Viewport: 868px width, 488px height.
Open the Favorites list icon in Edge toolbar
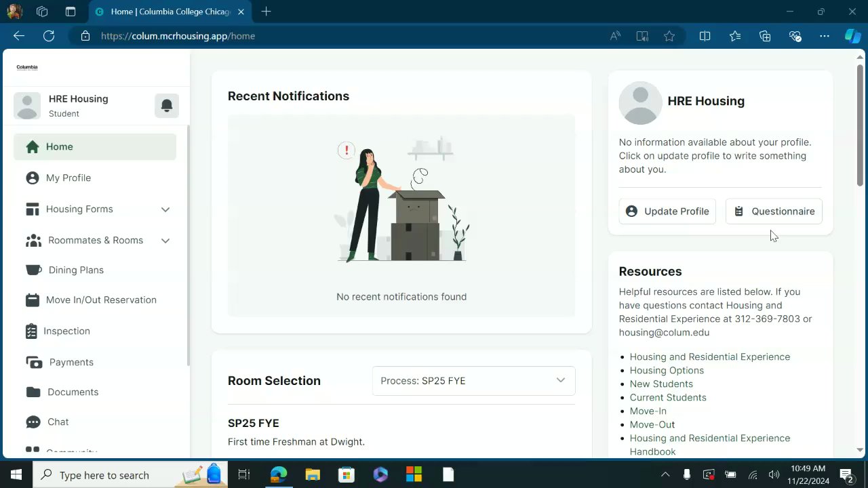(x=735, y=36)
